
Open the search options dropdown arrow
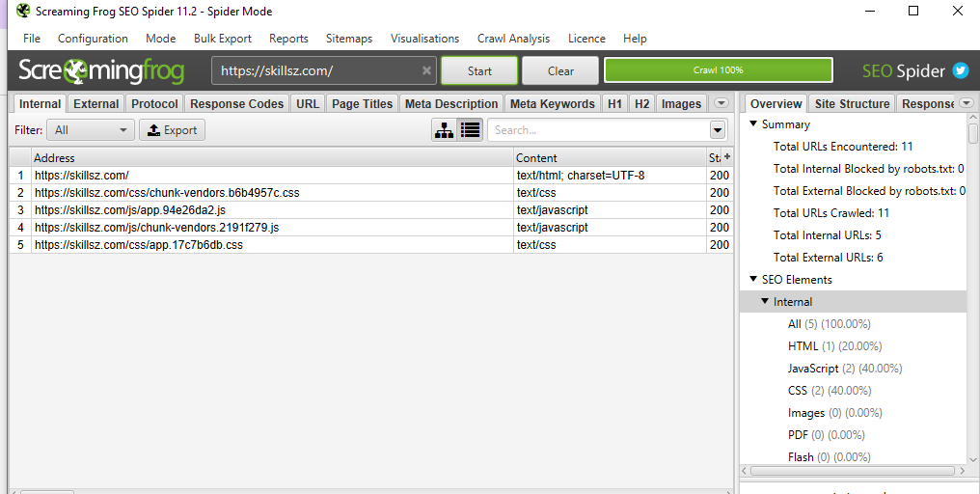coord(718,130)
